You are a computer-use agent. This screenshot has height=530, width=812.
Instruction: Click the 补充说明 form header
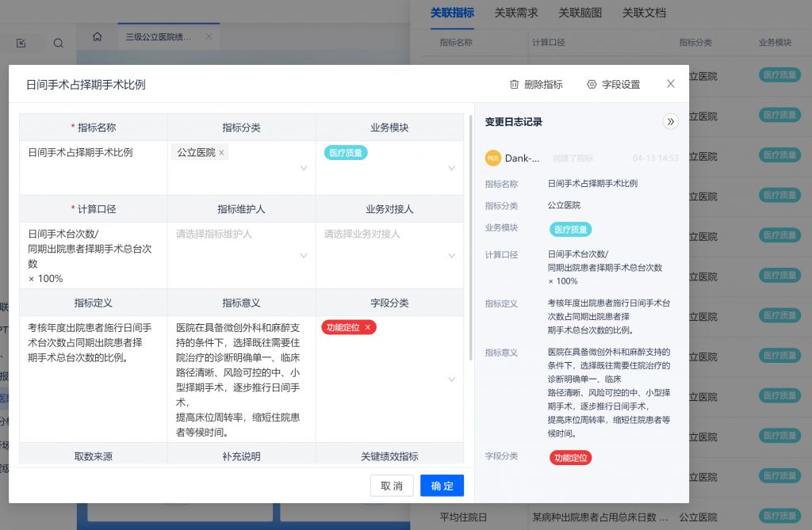point(241,456)
